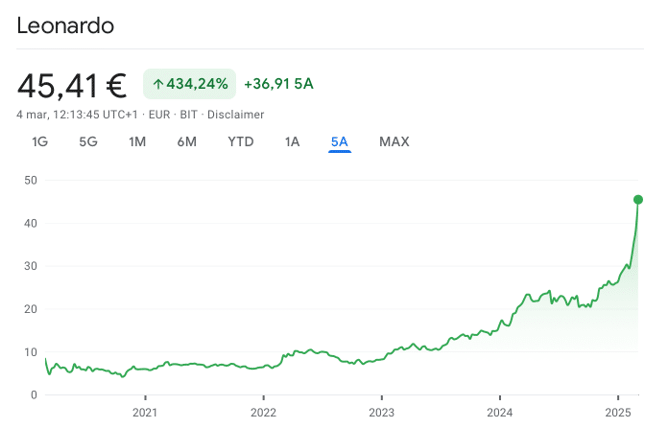Click the 45,41 € price value
Viewport: 665px width, 438px height.
coord(72,86)
